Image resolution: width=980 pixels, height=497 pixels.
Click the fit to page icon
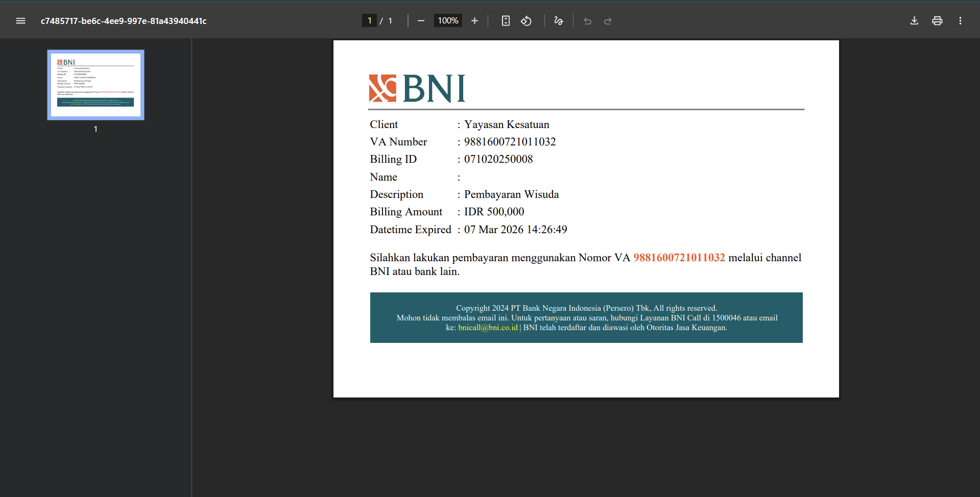click(x=506, y=21)
